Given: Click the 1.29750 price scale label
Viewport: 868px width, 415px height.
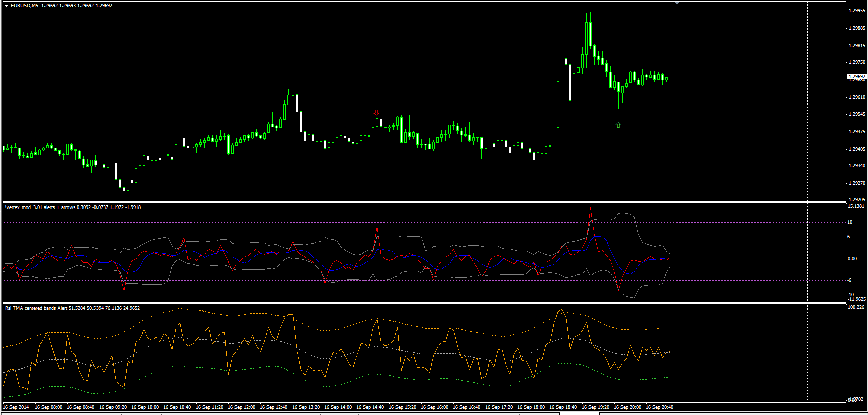Looking at the screenshot, I should [857, 63].
